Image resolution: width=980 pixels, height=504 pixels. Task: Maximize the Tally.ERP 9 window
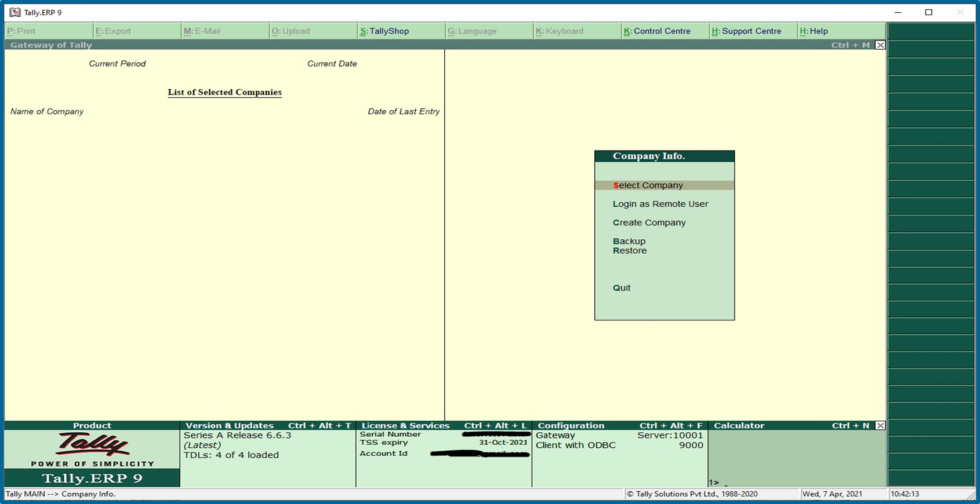click(x=929, y=12)
